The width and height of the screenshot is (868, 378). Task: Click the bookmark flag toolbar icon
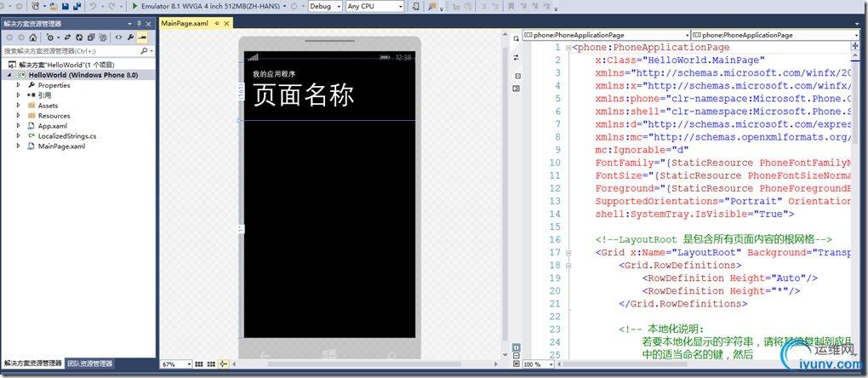[511, 6]
